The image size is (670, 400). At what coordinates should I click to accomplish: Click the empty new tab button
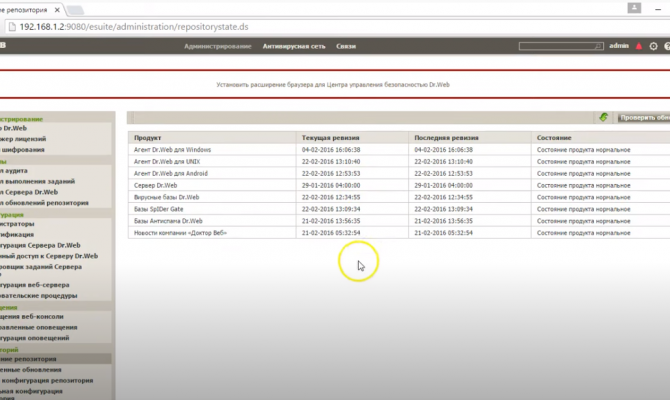point(75,10)
